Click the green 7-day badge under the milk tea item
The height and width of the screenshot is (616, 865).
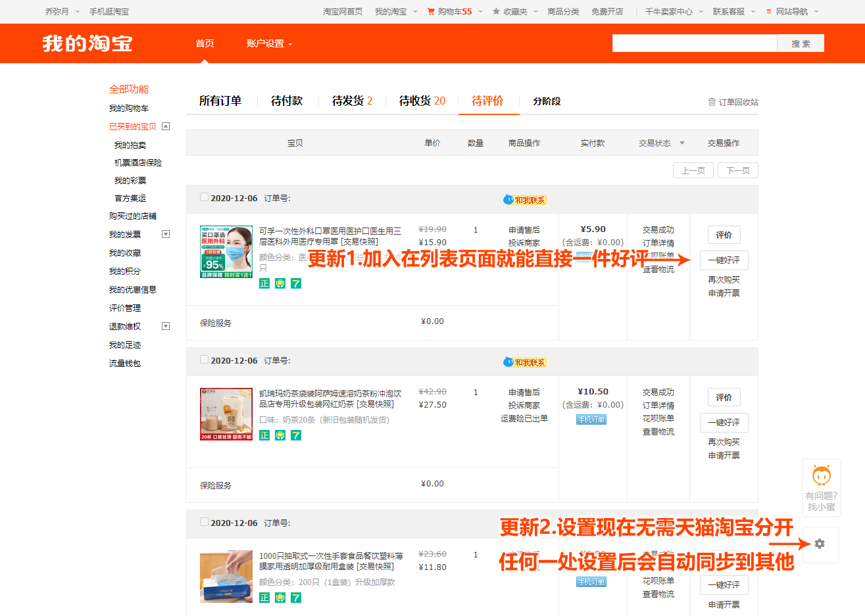click(x=296, y=435)
